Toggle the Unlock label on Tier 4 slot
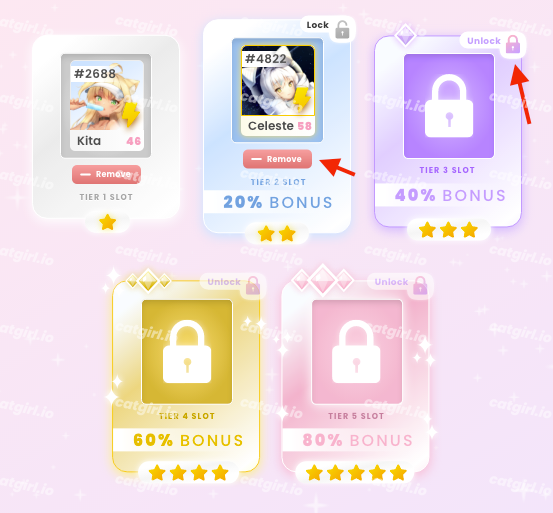The width and height of the screenshot is (553, 513). [x=224, y=282]
